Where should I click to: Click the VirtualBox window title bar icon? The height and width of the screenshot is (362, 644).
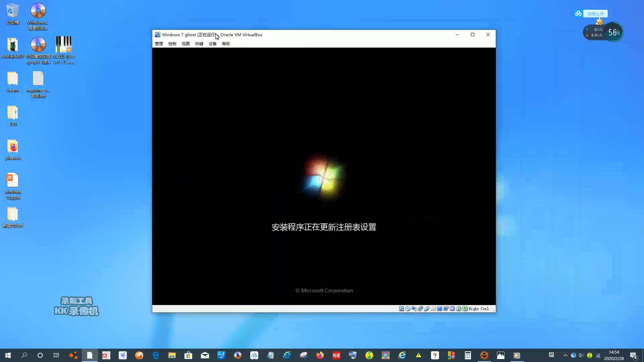157,35
